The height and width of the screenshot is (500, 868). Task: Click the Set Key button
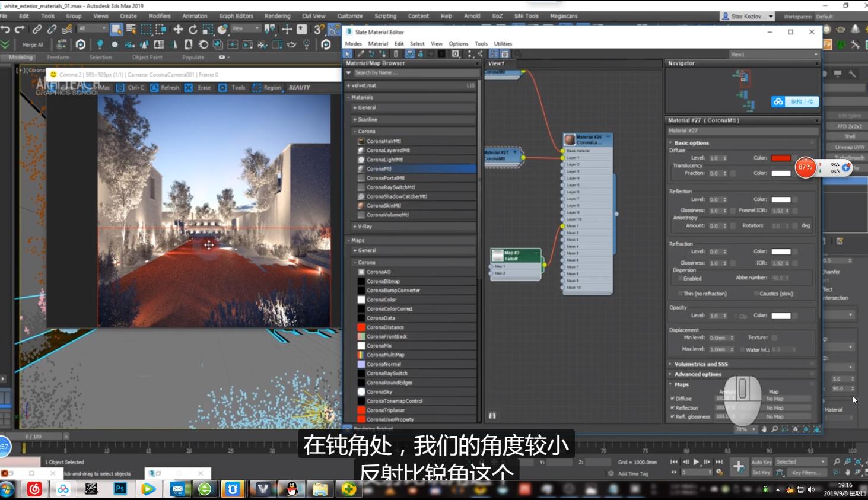pyautogui.click(x=761, y=473)
